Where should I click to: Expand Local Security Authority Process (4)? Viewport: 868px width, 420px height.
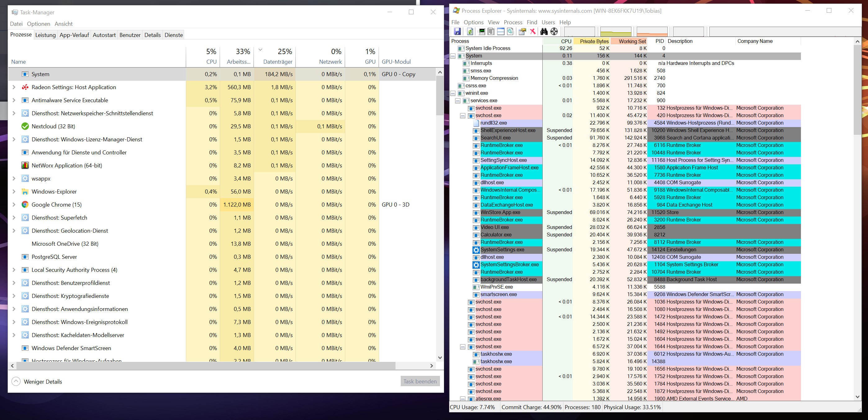[14, 270]
